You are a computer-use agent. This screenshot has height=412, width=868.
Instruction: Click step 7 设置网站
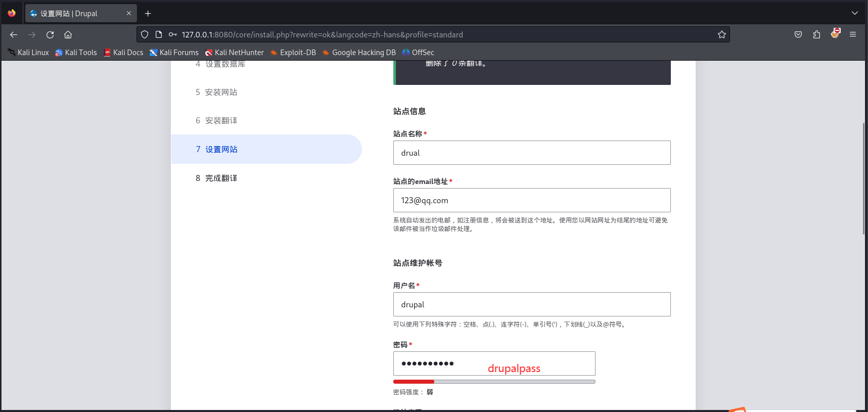(x=266, y=149)
